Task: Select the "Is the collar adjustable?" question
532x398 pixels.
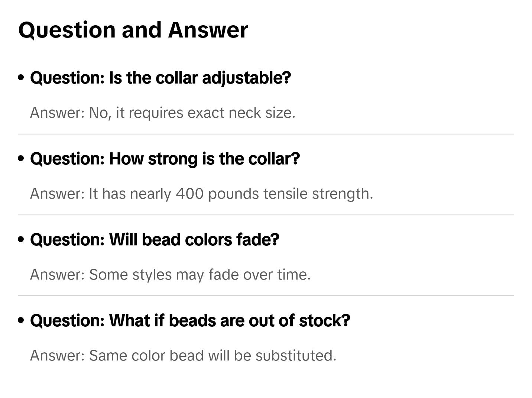Action: pos(160,78)
